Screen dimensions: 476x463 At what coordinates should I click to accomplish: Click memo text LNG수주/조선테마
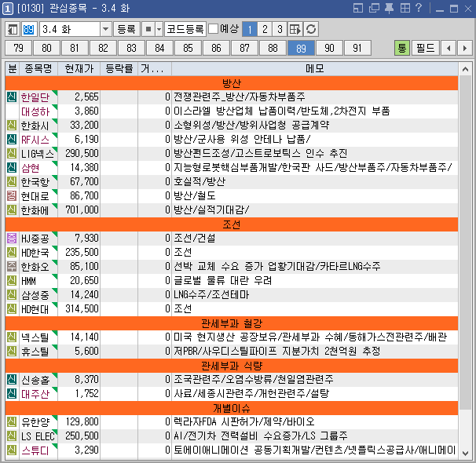coord(211,295)
